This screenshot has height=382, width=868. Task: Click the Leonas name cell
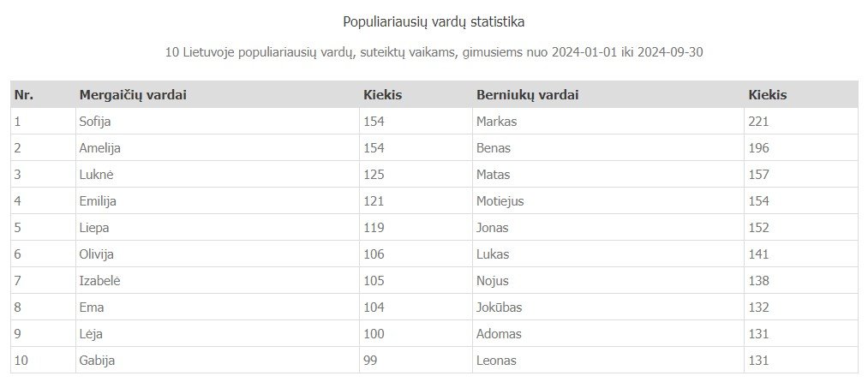pyautogui.click(x=608, y=361)
